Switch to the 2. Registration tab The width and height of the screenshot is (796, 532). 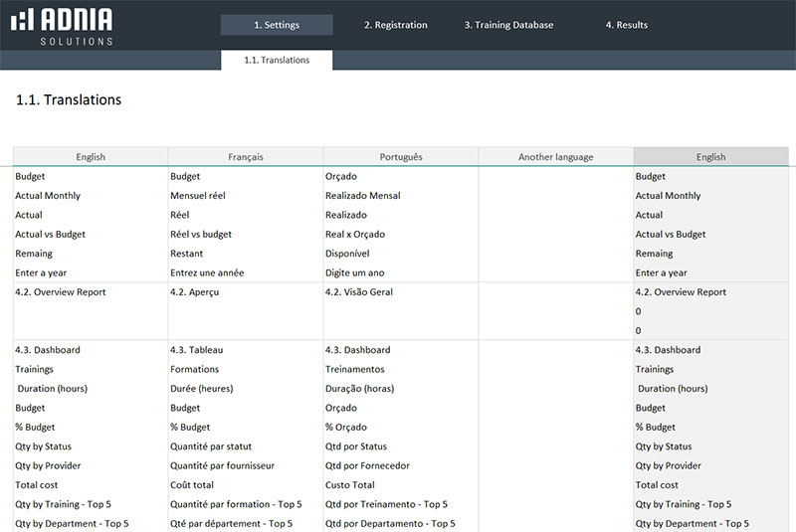point(395,25)
